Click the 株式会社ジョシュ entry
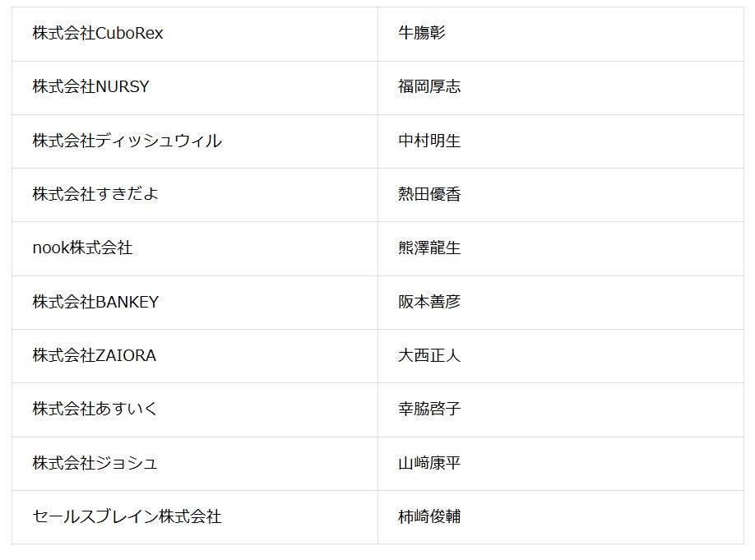This screenshot has width=755, height=560. tap(95, 463)
